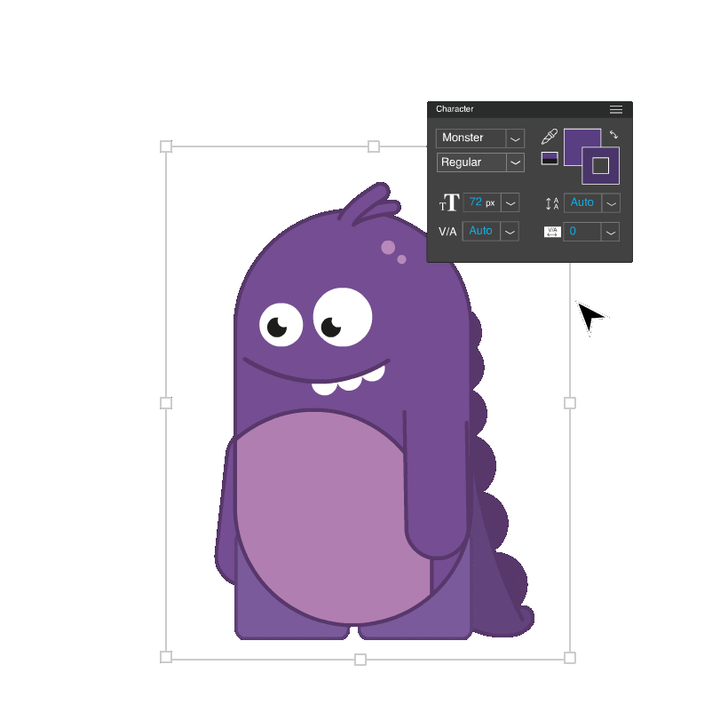728x728 pixels.
Task: Expand the leading Auto dropdown
Action: 610,202
